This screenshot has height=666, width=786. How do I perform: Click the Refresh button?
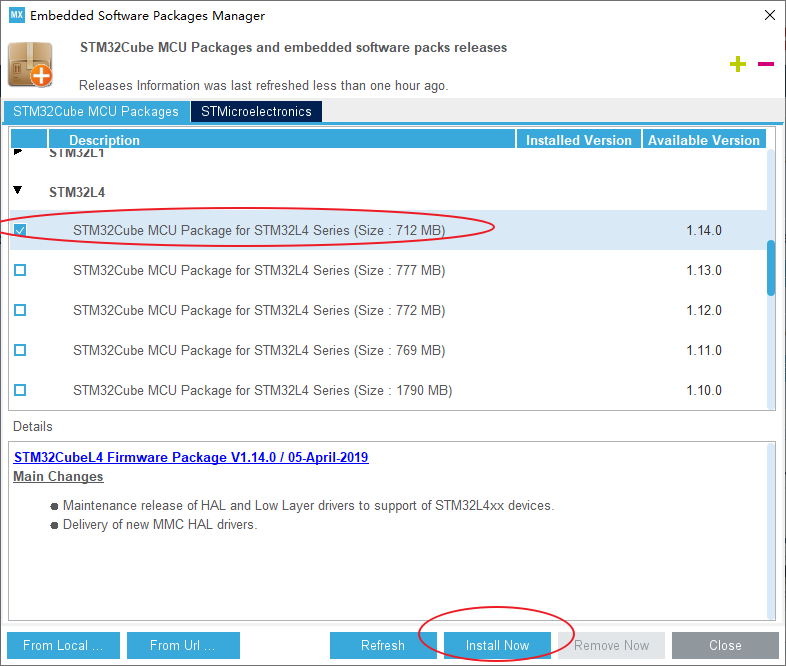[383, 645]
